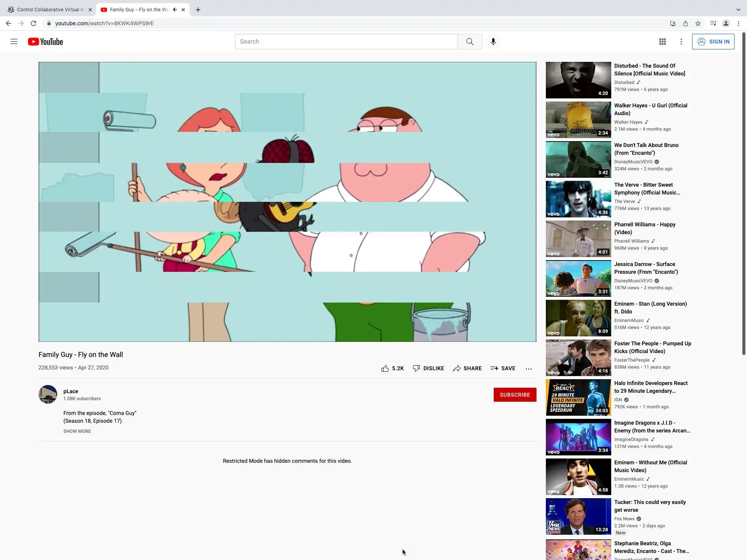Expand the description with SHOW MORE
The image size is (747, 560).
coord(77,431)
